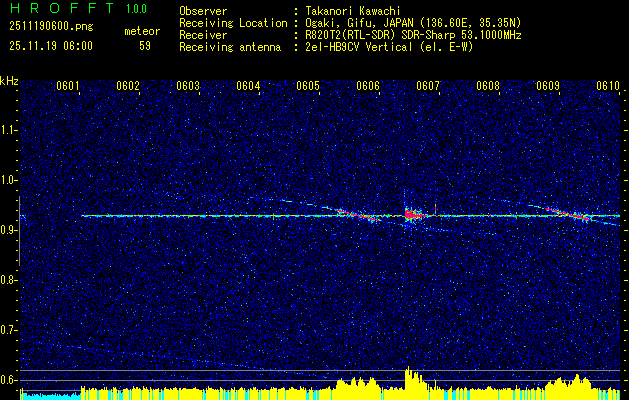The image size is (629, 400).
Task: Click the 0605 time marker
Action: 308,86
